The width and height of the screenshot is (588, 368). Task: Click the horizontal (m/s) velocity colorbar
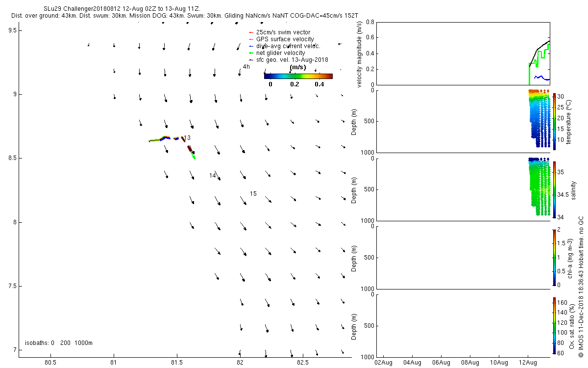pos(298,76)
